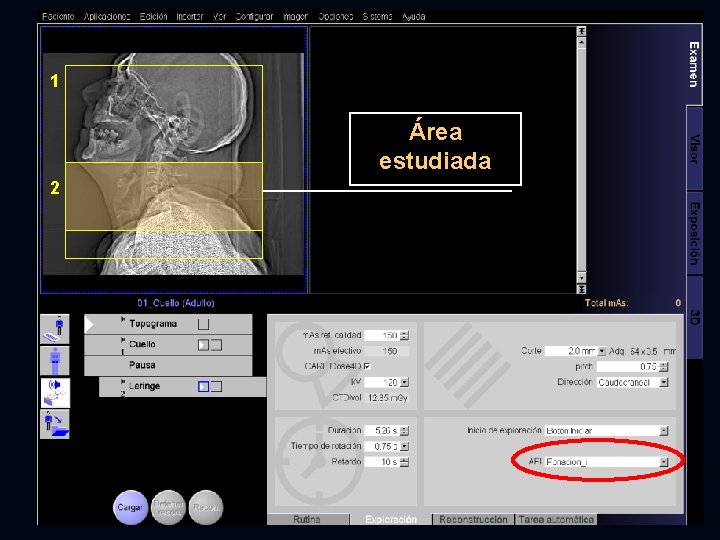
Task: Jump to bottom of image scrollbar
Action: point(581,289)
